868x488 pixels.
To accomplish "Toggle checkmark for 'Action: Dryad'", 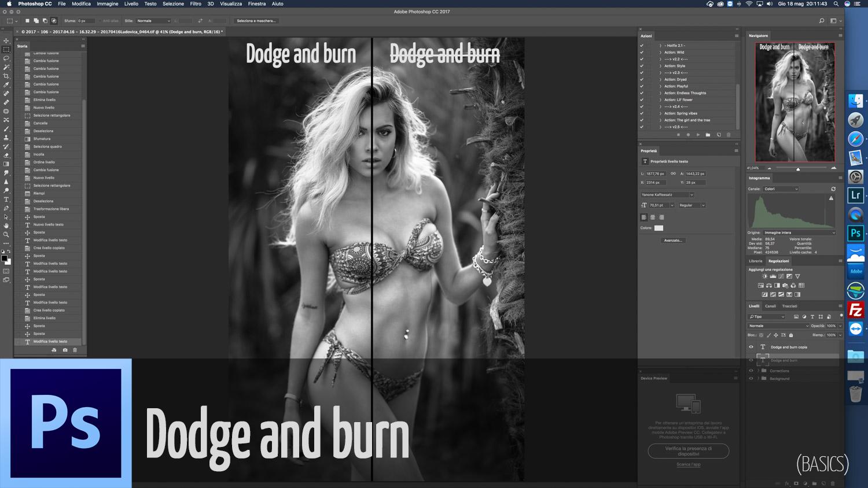I will tap(641, 79).
